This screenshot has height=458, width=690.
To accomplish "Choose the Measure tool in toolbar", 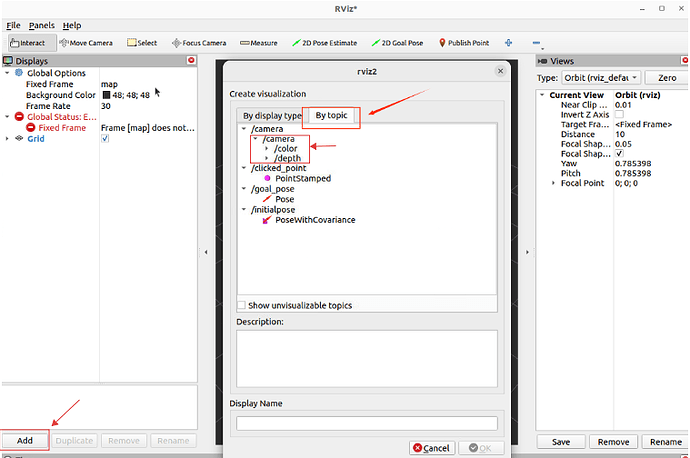I will [x=259, y=43].
